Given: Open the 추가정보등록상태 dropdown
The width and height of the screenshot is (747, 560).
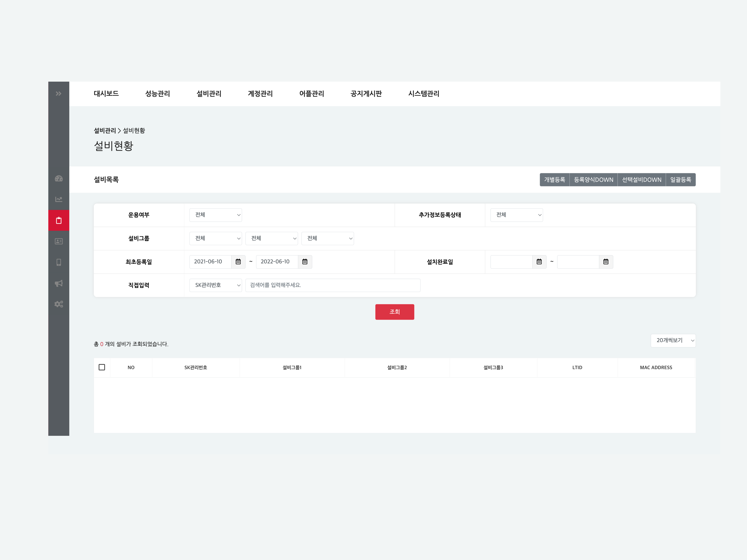Looking at the screenshot, I should click(517, 215).
